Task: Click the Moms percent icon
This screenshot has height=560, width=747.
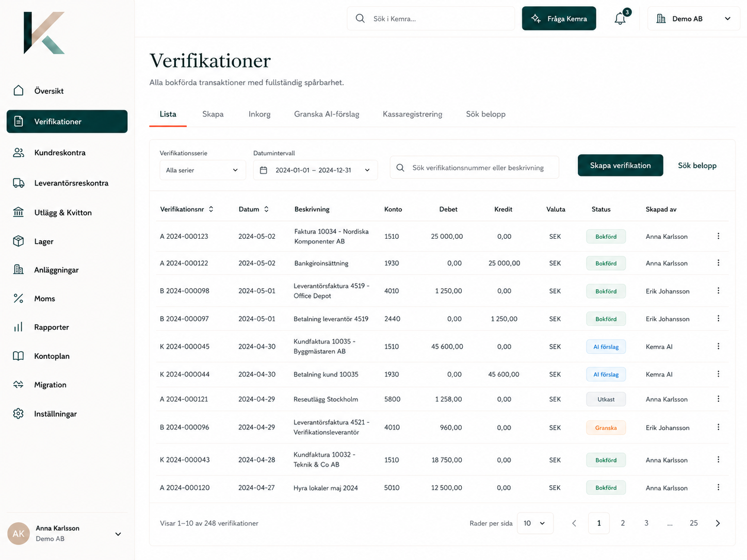Action: click(19, 299)
